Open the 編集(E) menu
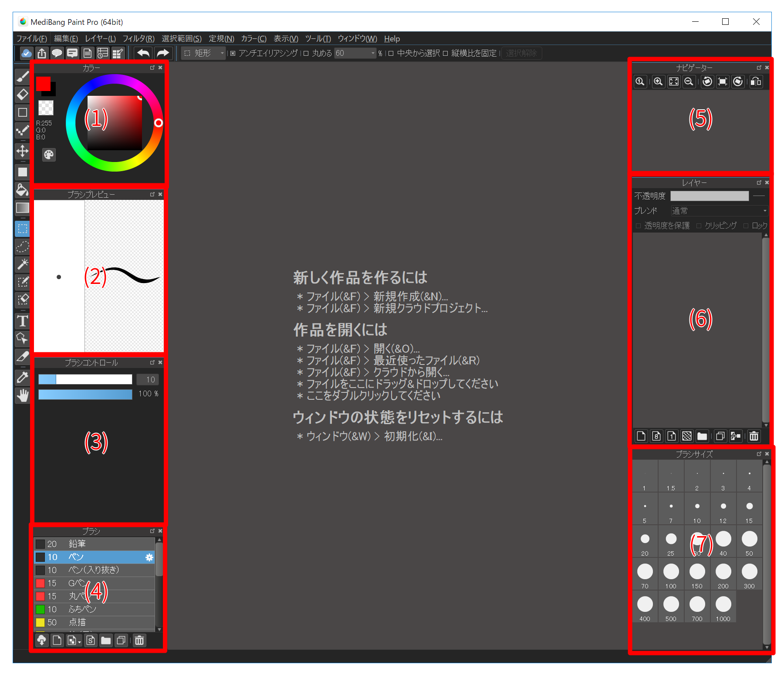Screen dimensions: 784x675 tap(66, 39)
